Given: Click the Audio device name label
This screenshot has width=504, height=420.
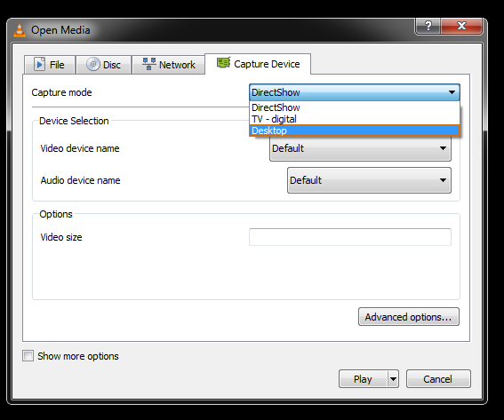Looking at the screenshot, I should 80,180.
